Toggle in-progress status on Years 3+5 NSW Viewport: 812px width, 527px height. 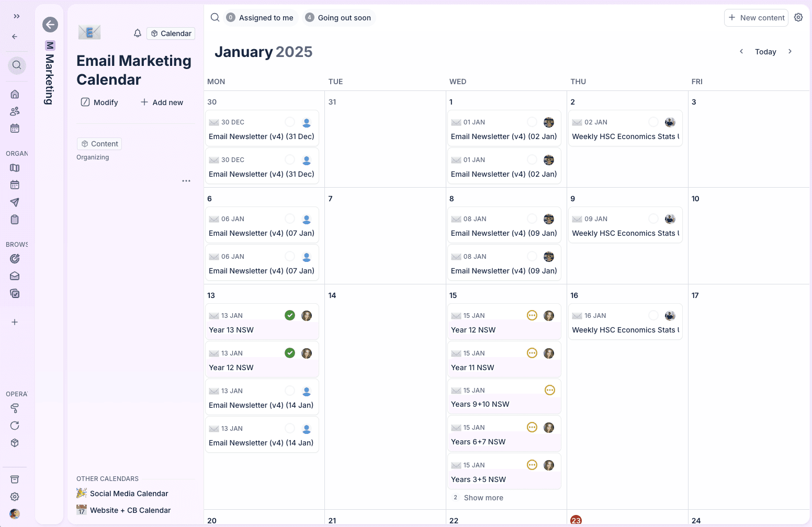coord(532,465)
